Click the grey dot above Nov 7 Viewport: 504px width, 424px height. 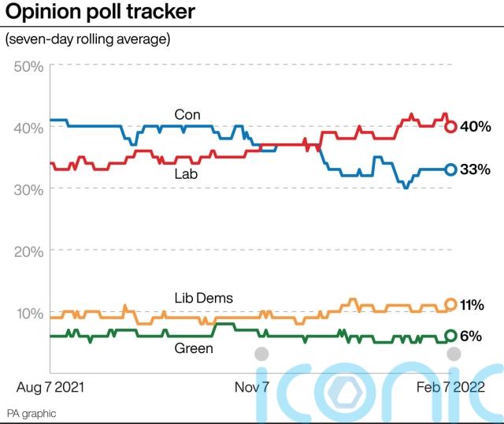click(x=261, y=354)
